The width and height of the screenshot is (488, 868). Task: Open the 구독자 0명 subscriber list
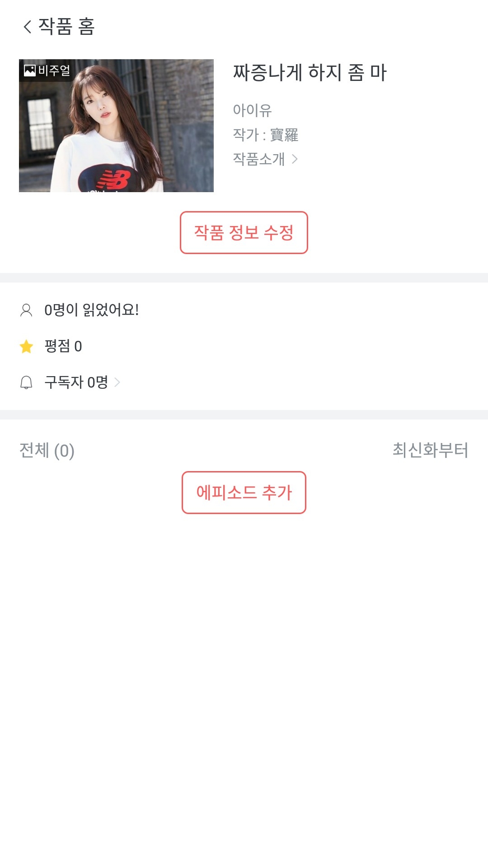[x=76, y=383]
